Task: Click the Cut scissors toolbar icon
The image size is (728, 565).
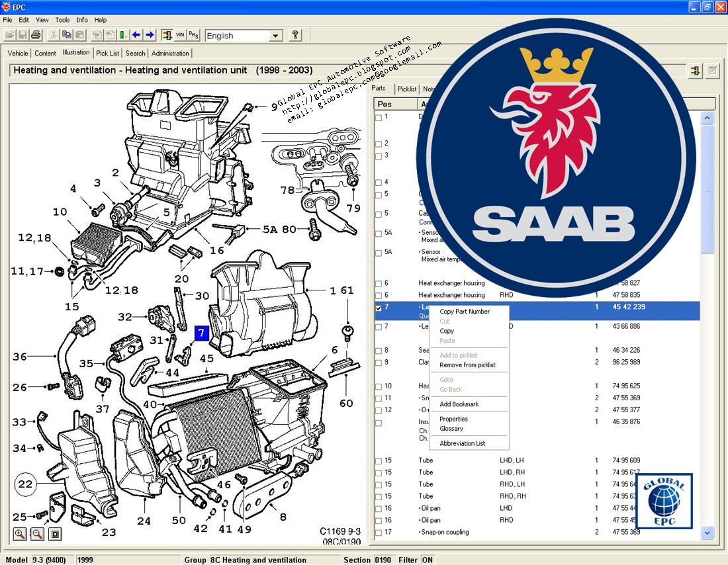Action: click(x=54, y=35)
